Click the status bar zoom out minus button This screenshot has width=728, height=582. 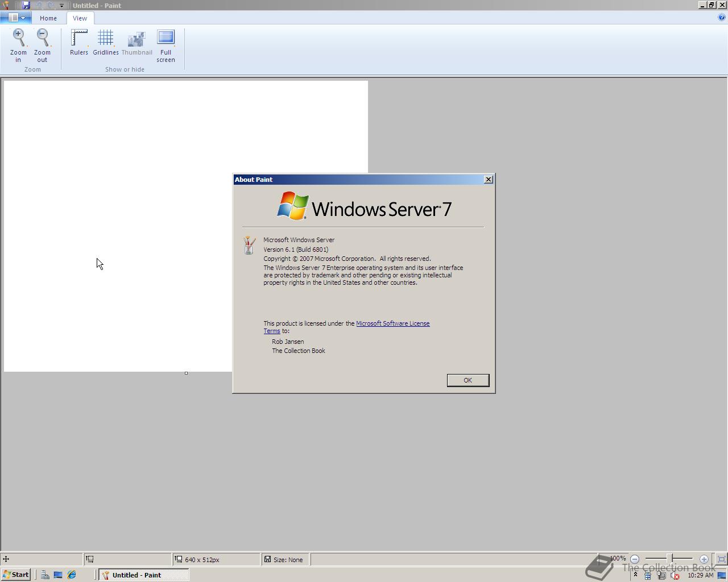[635, 559]
